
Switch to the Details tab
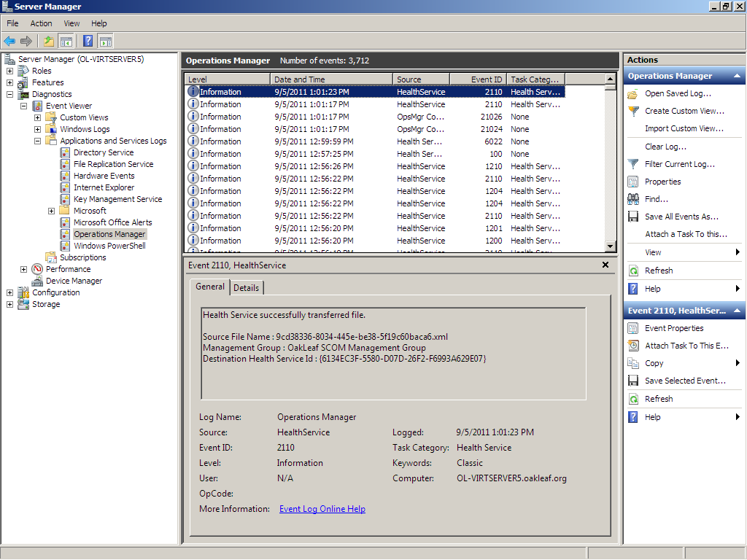247,288
